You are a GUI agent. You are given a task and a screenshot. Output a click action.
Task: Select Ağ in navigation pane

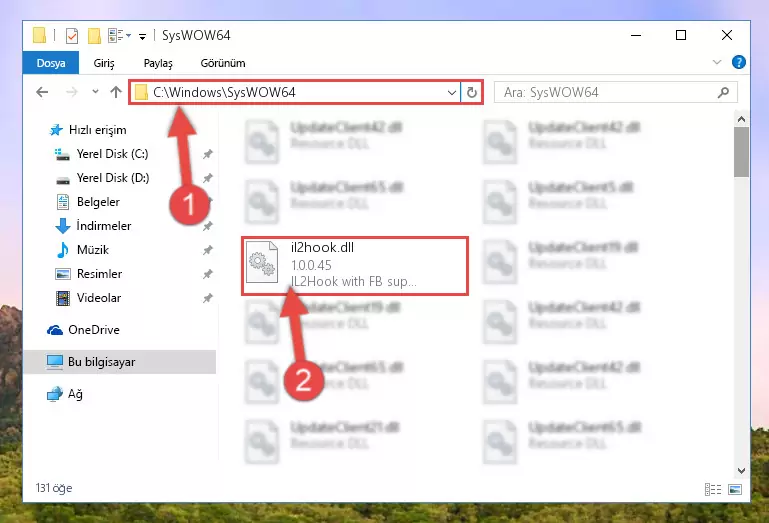[x=75, y=394]
